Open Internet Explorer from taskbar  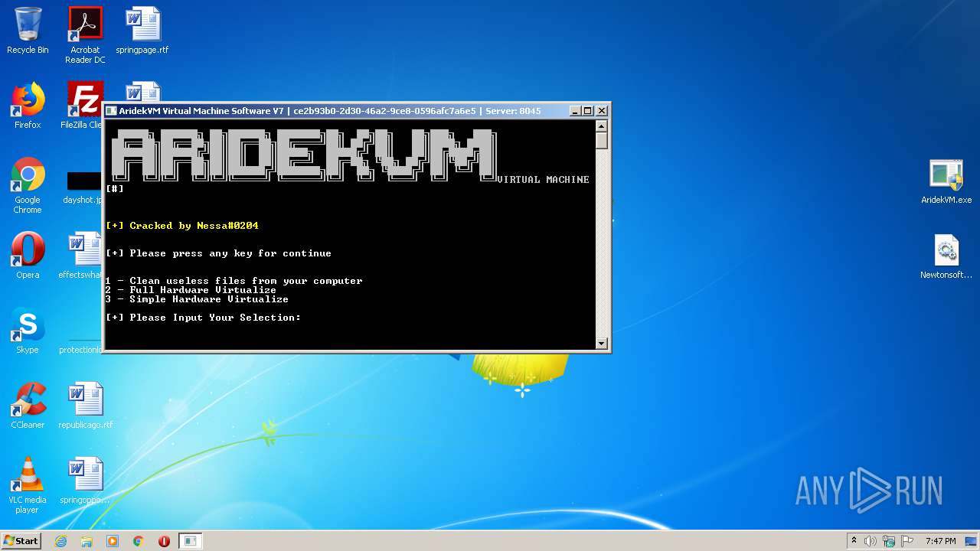(x=60, y=541)
